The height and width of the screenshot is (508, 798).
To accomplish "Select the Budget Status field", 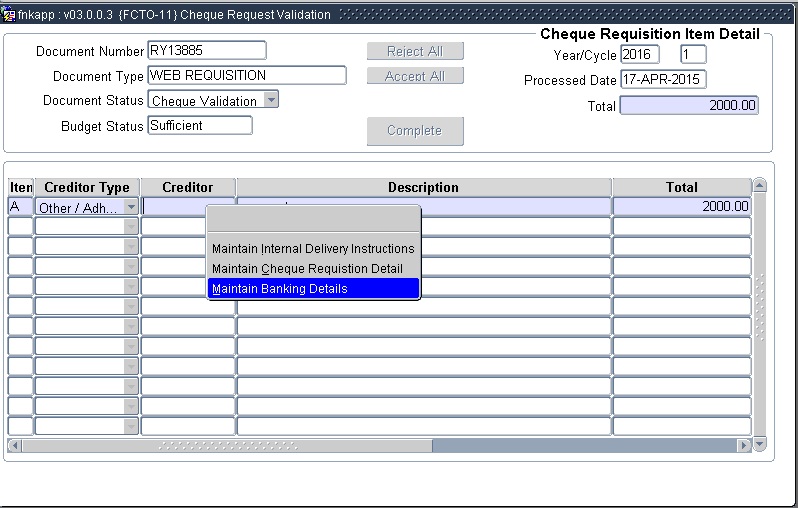I will tap(199, 126).
